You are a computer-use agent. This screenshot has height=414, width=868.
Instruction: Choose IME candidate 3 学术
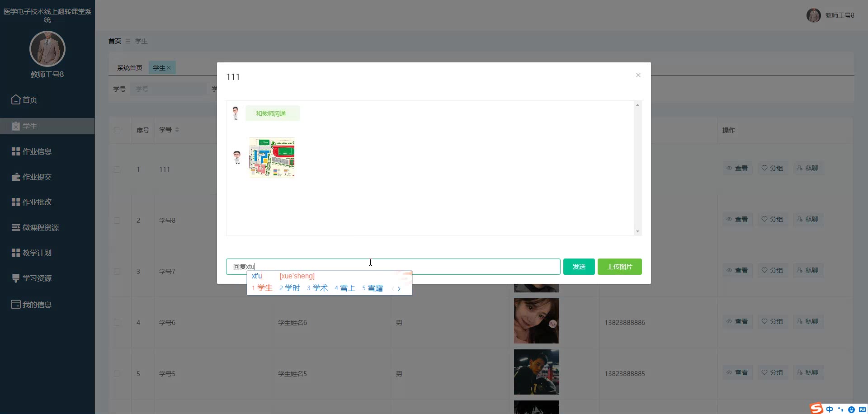tap(317, 288)
